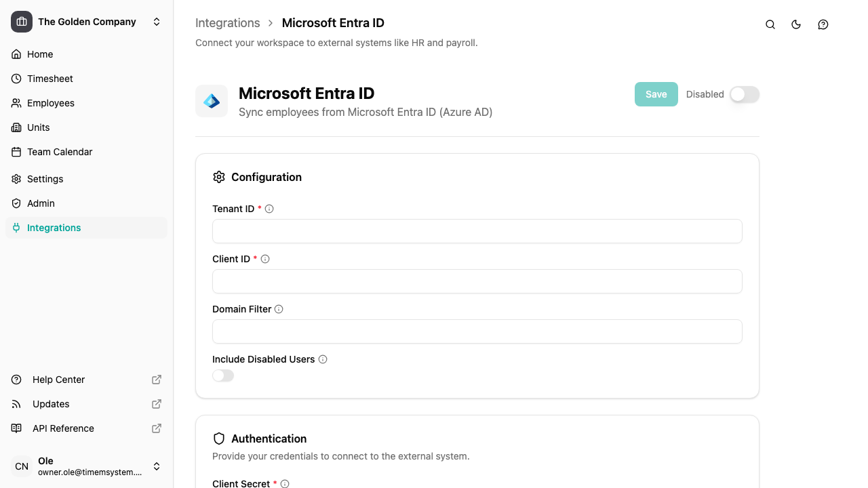Click the Domain Filter info icon
868x488 pixels.
tap(279, 309)
